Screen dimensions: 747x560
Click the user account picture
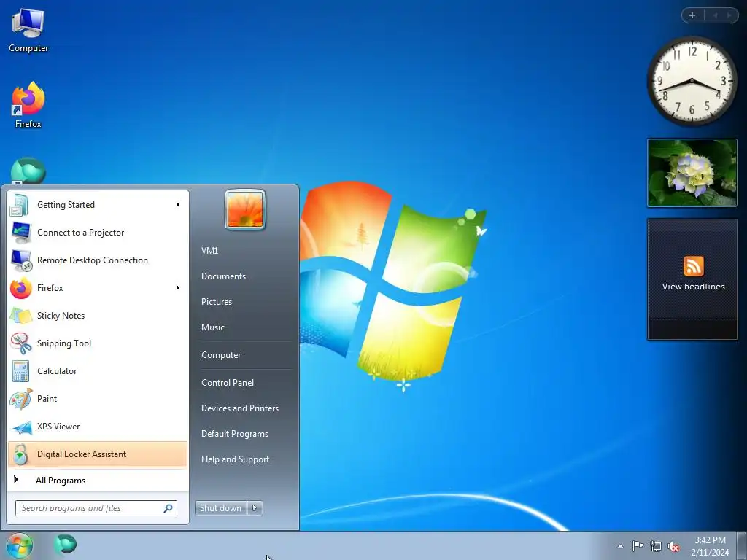click(245, 209)
